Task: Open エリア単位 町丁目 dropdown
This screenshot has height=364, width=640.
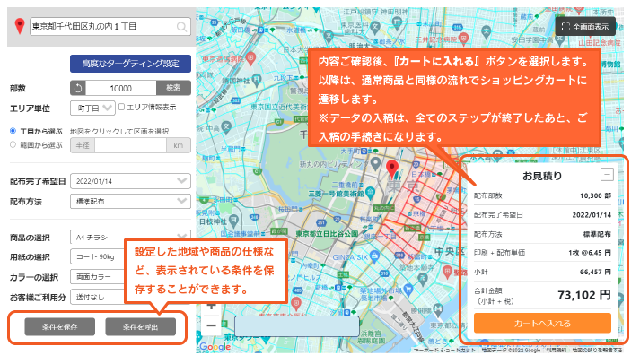Action: tap(92, 108)
